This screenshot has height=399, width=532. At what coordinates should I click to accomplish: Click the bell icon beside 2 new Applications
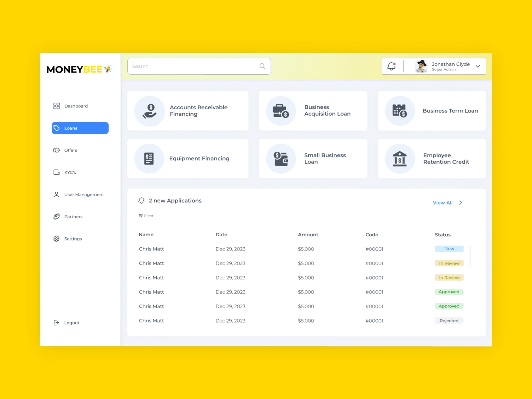coord(141,201)
